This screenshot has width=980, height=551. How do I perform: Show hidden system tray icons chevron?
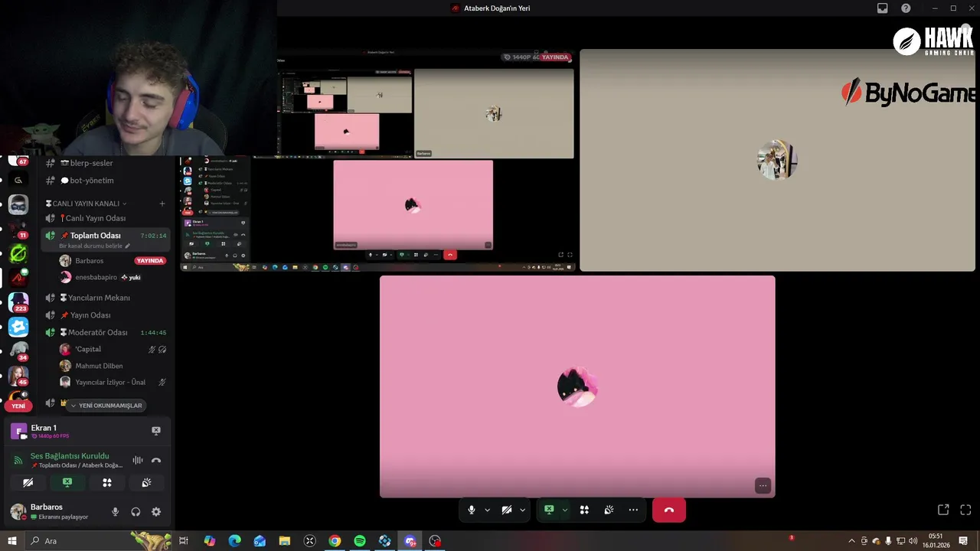pyautogui.click(x=851, y=541)
